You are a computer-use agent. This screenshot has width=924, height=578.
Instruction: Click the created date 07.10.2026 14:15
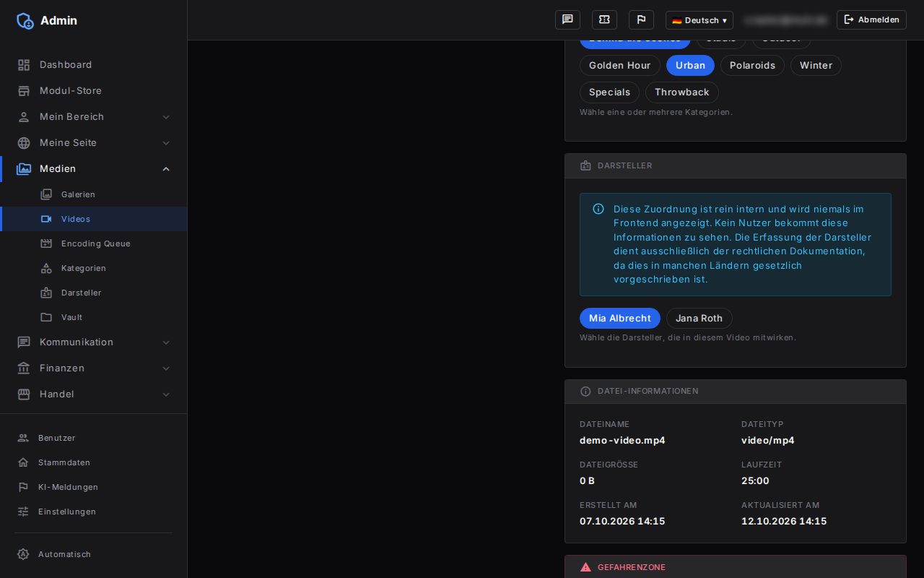622,521
